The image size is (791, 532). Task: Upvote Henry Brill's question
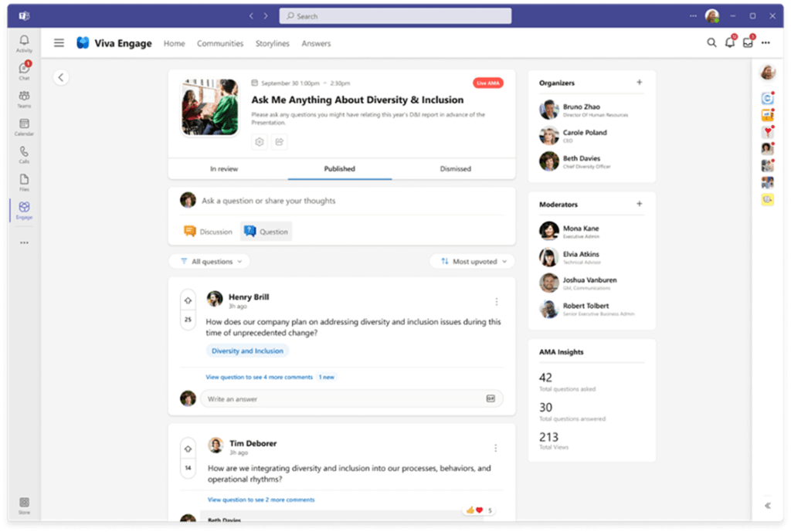click(x=188, y=300)
